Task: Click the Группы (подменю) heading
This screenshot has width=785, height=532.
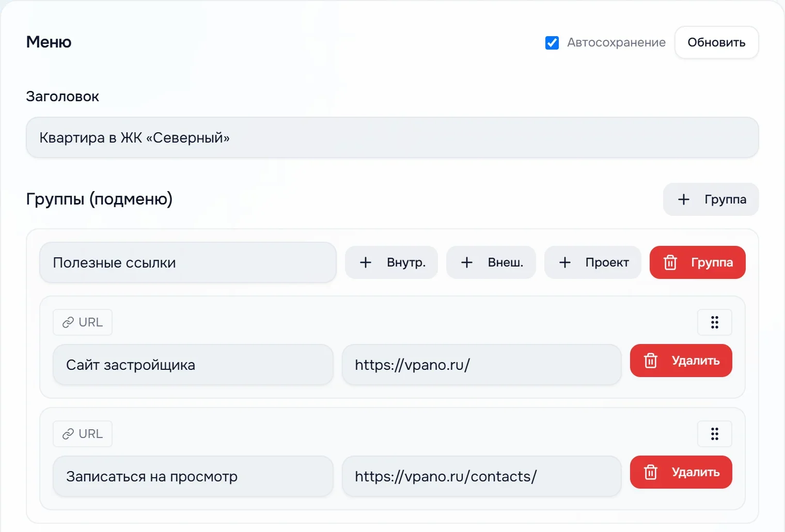Action: coord(99,199)
